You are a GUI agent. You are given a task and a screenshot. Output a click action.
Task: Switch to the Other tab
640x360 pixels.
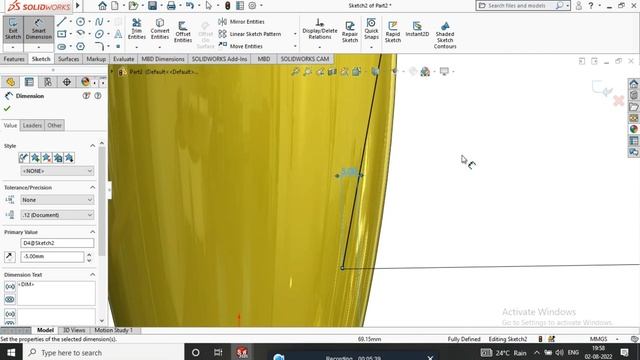click(x=54, y=125)
